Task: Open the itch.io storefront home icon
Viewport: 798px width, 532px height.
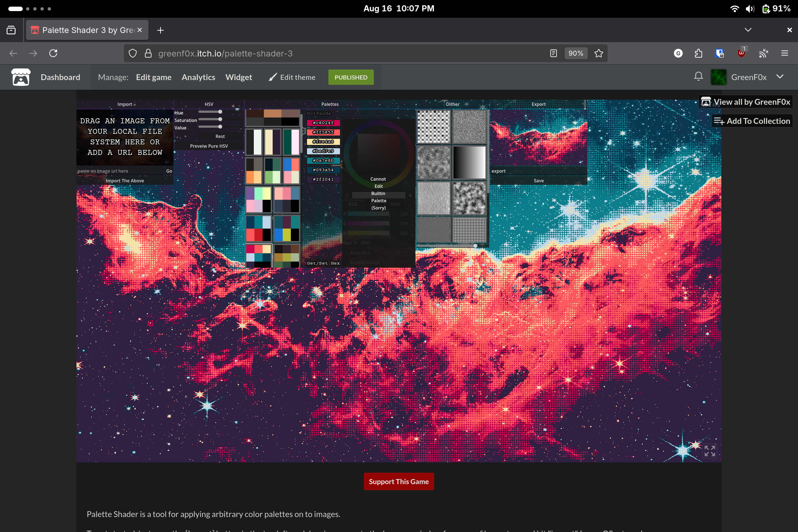Action: pyautogui.click(x=20, y=77)
